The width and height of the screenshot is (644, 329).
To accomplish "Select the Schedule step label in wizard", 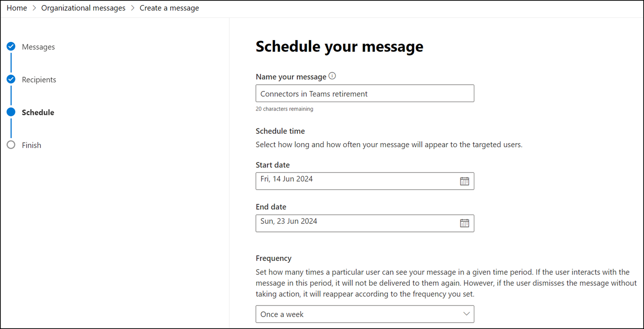I will [38, 112].
